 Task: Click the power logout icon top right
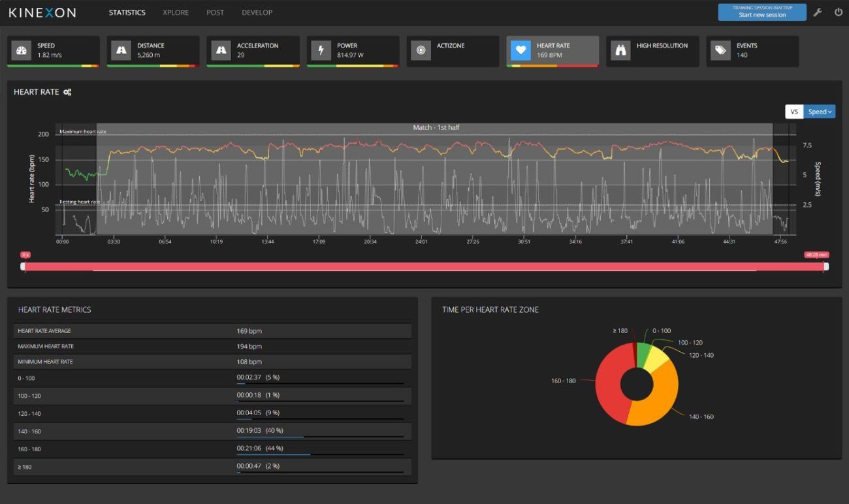coord(839,12)
